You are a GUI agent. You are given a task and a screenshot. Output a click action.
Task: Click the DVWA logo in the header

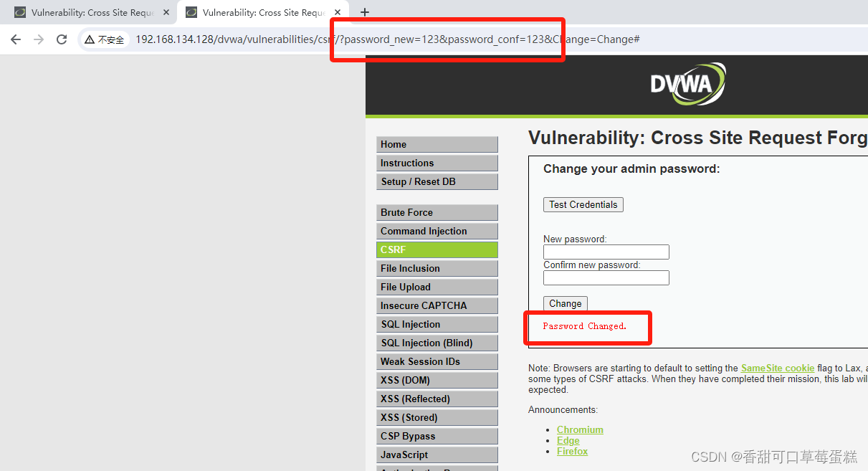point(687,84)
